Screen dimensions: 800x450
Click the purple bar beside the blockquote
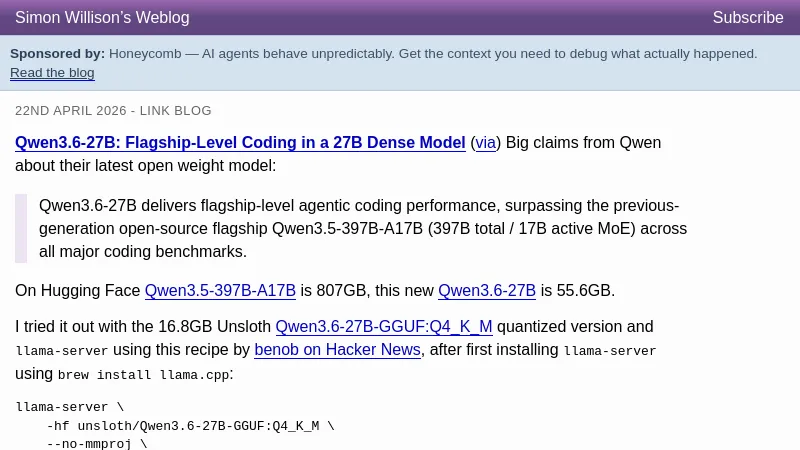21,228
